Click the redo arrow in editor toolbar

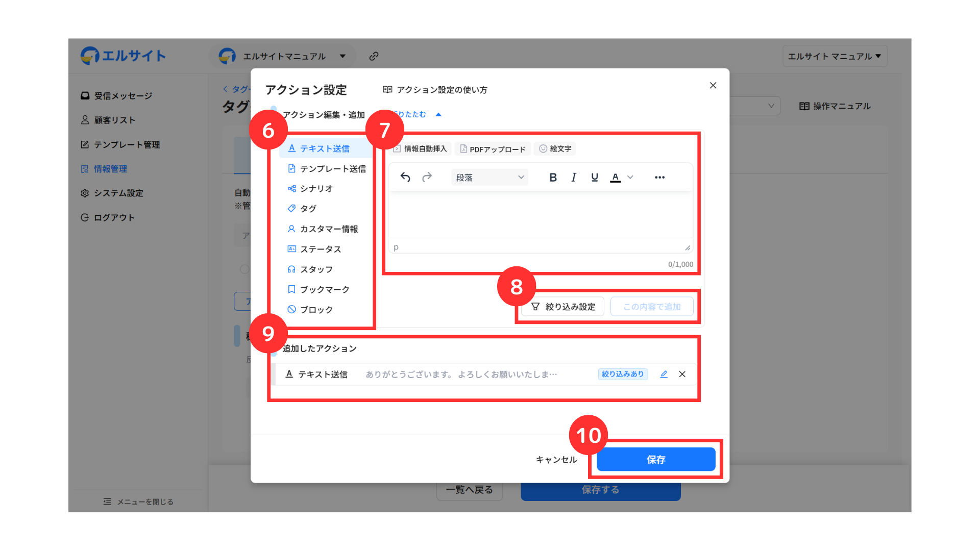(427, 177)
